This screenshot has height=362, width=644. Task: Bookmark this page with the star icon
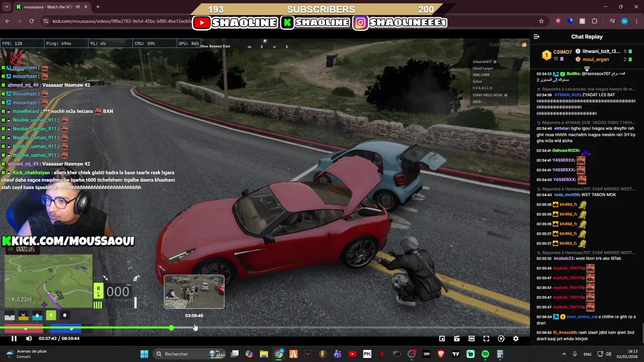(x=541, y=21)
